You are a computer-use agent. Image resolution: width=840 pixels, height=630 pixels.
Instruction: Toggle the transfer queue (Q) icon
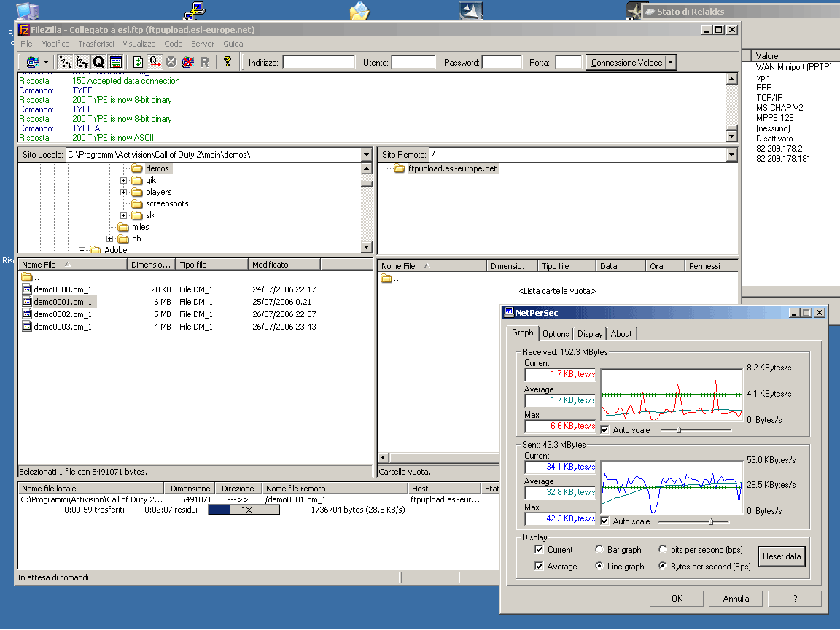[99, 62]
